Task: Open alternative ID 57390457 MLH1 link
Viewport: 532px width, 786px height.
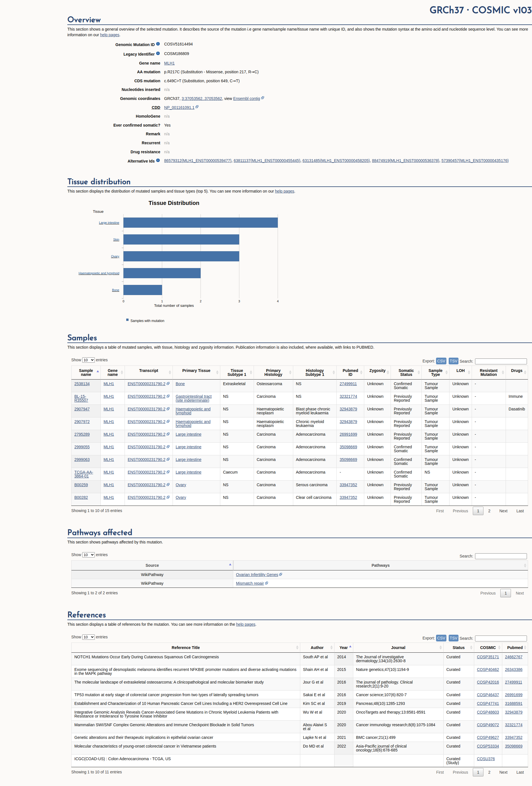Action: coord(475,161)
